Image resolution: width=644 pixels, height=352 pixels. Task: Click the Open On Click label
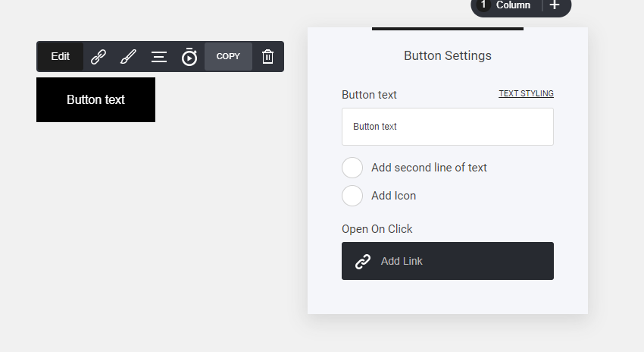click(377, 229)
